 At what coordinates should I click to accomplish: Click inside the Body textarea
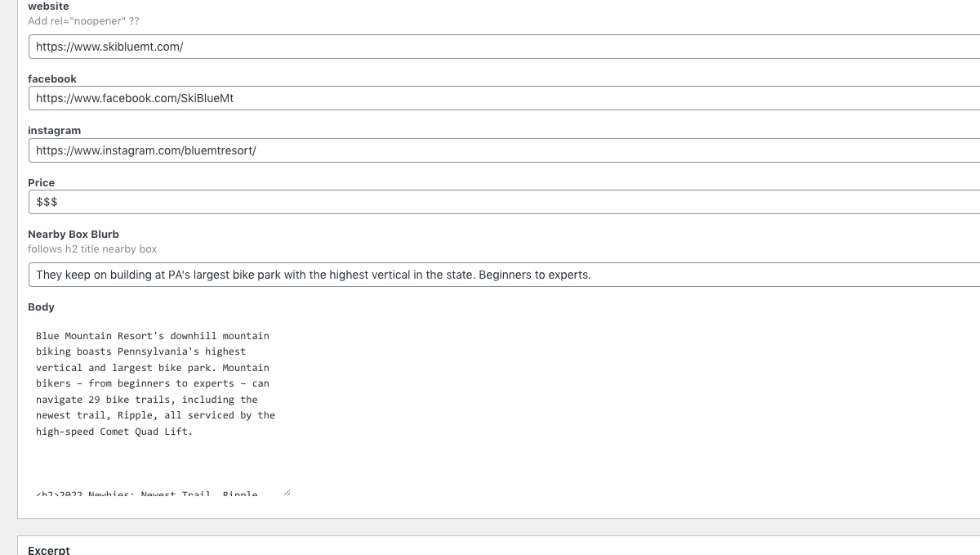click(159, 407)
